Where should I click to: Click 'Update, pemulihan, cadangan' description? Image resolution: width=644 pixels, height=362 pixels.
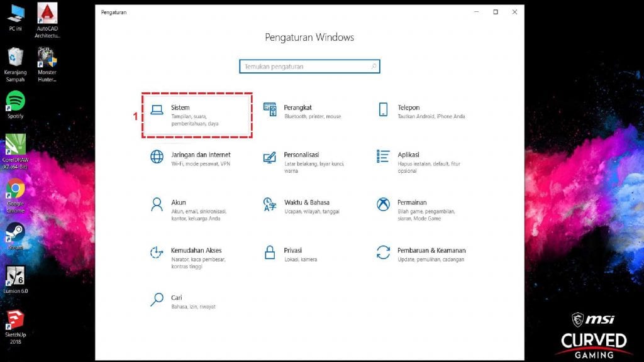431,260
